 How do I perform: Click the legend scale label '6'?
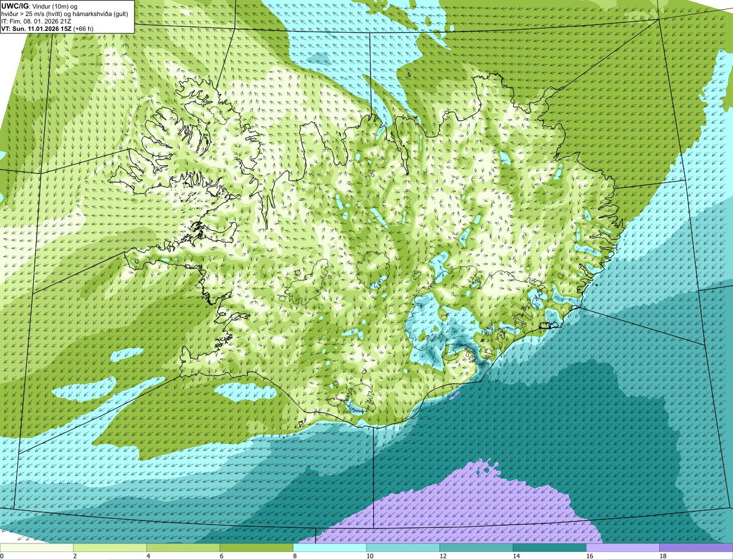pyautogui.click(x=222, y=556)
